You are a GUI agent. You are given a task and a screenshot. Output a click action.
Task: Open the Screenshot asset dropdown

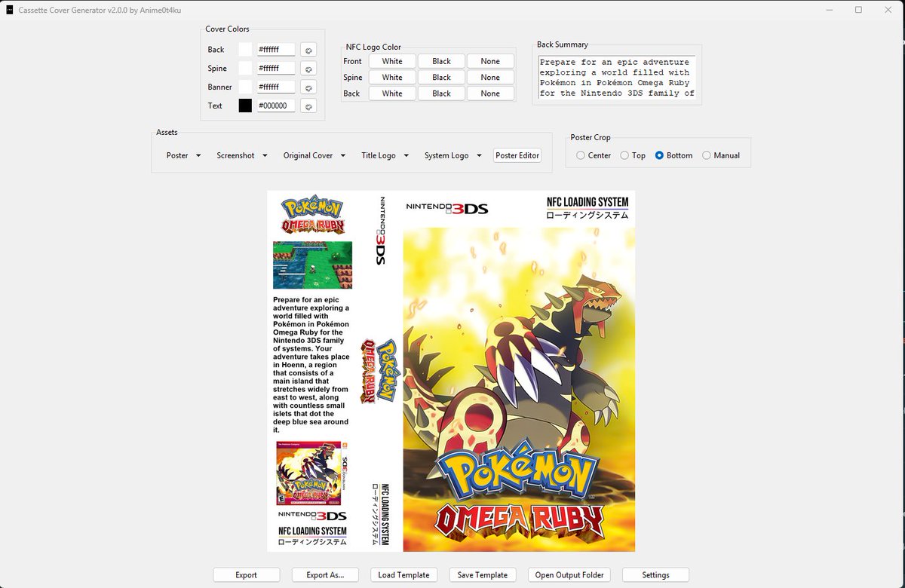coord(242,155)
